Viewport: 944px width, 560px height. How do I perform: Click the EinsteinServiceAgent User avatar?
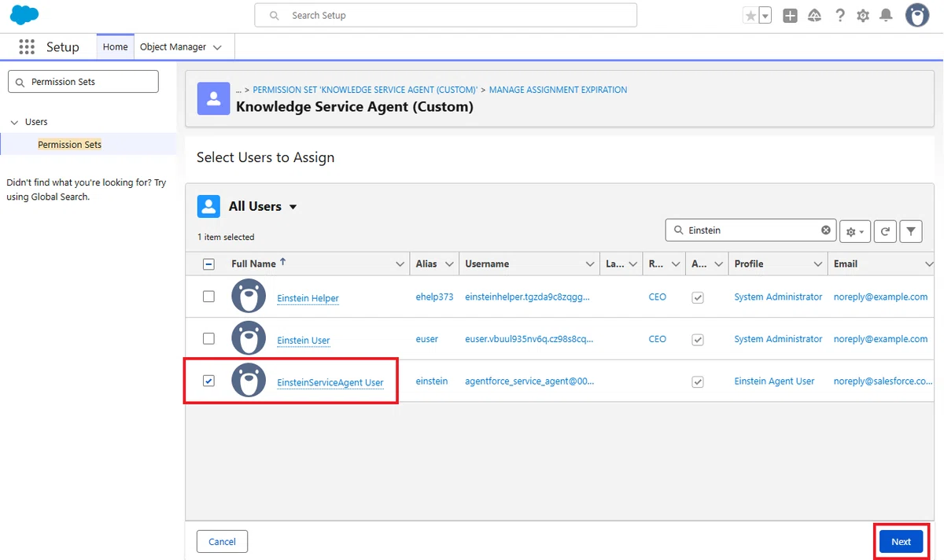249,381
